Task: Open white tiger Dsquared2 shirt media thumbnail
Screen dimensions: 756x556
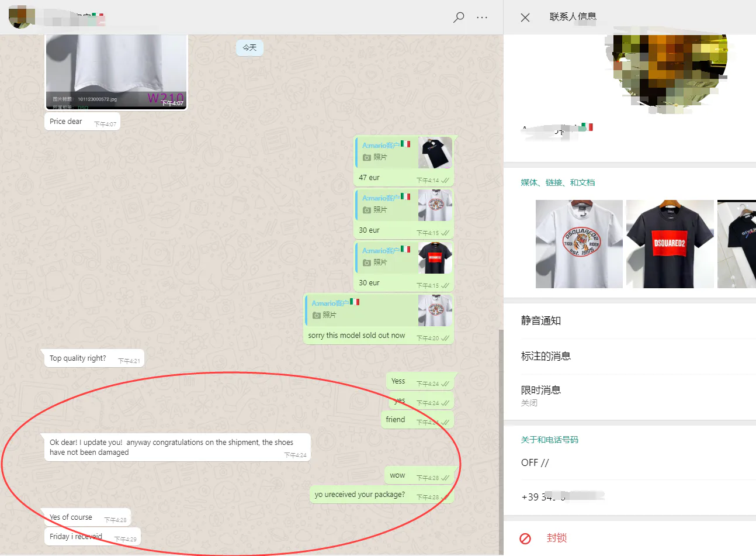Action: click(579, 244)
